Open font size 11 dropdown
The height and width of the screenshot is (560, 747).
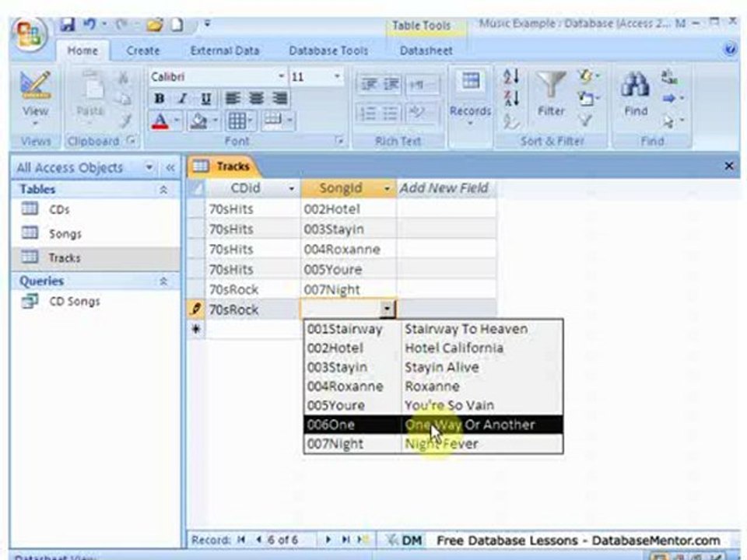(337, 76)
